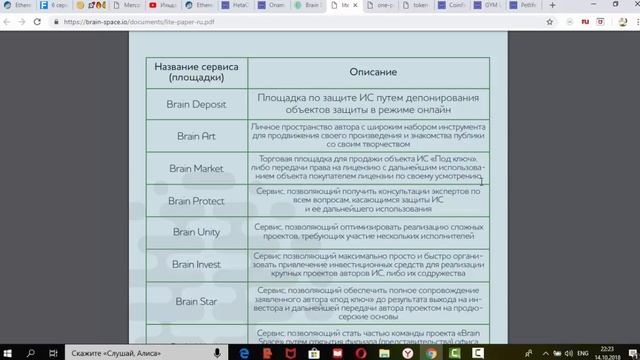Switch input language via ENG indicator
Screen dimensions: 640x360
tap(583, 353)
